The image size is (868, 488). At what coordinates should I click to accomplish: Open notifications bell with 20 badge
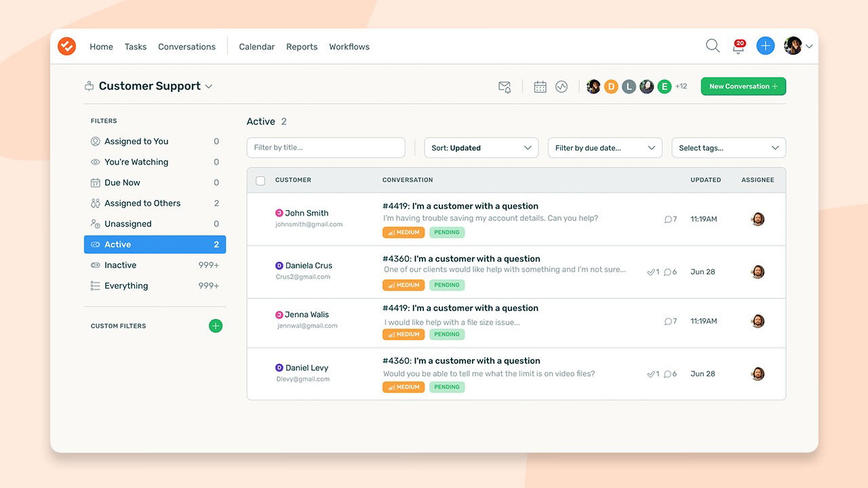click(x=738, y=46)
